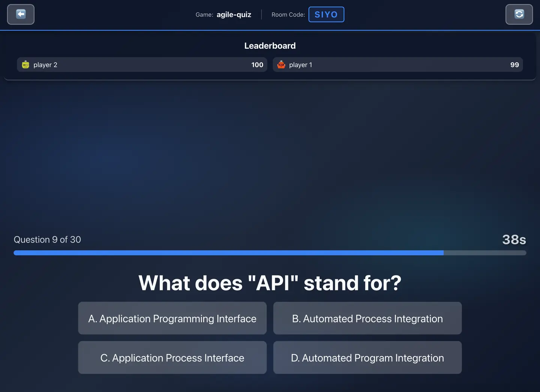Click player 2's yellow robot avatar
Screen dimensions: 540x392
pyautogui.click(x=25, y=64)
